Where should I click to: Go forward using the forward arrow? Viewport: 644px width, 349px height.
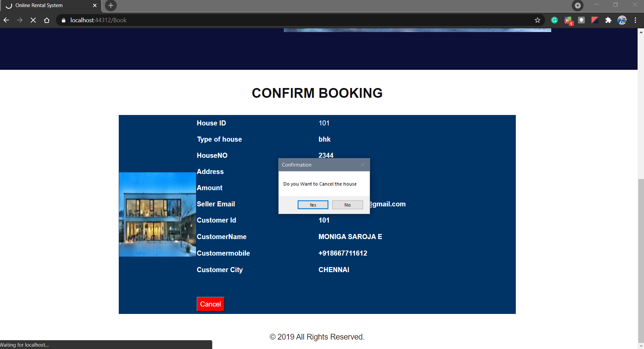(20, 20)
